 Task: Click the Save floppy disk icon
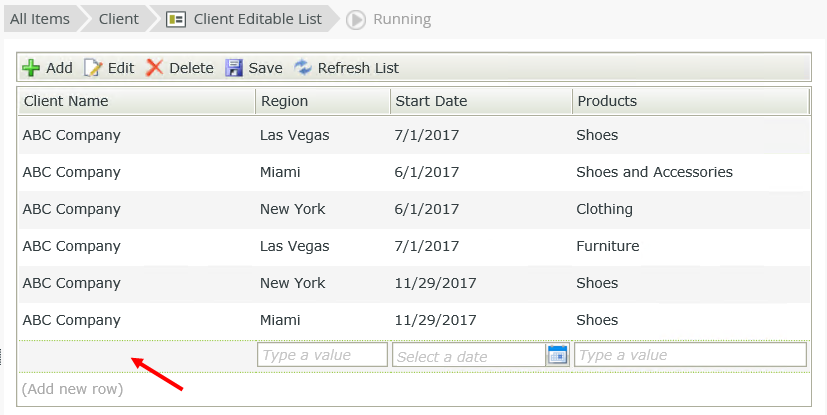(234, 68)
